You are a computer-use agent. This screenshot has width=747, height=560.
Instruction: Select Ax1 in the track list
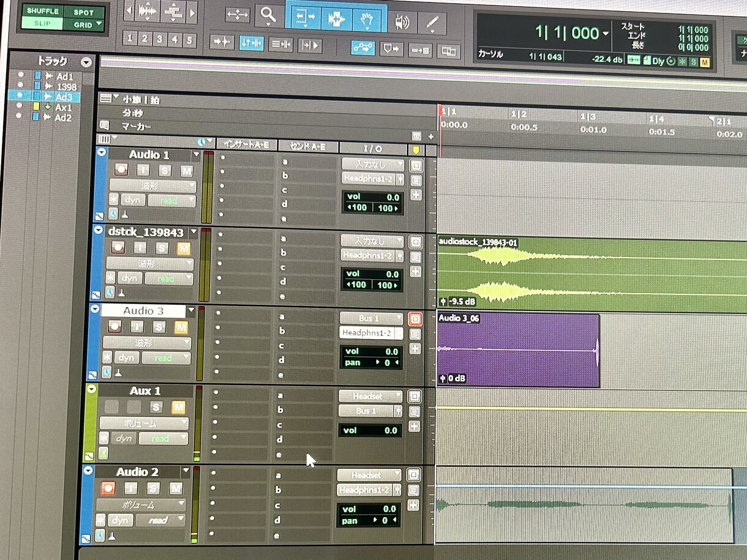[64, 108]
